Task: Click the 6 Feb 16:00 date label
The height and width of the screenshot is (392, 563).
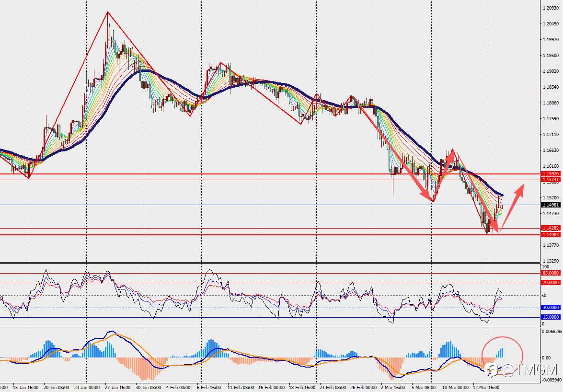Action: point(209,388)
